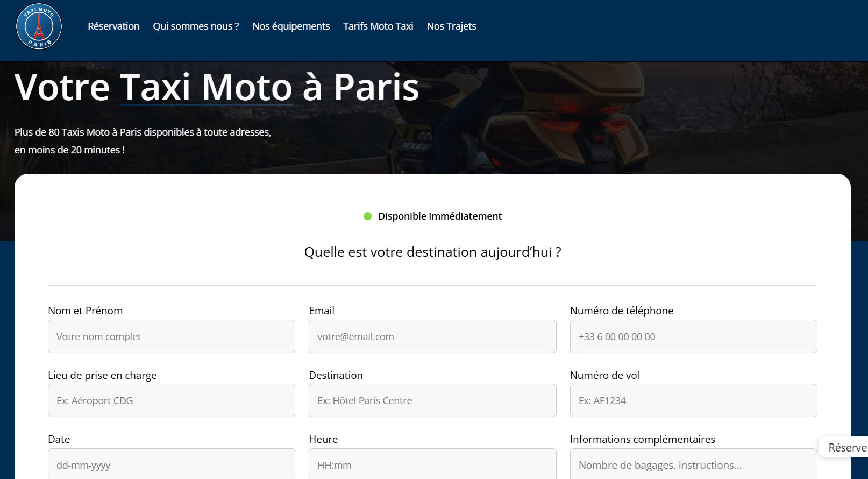This screenshot has width=868, height=479.
Task: Click the Taxi Moto Paris logo
Action: click(x=39, y=26)
